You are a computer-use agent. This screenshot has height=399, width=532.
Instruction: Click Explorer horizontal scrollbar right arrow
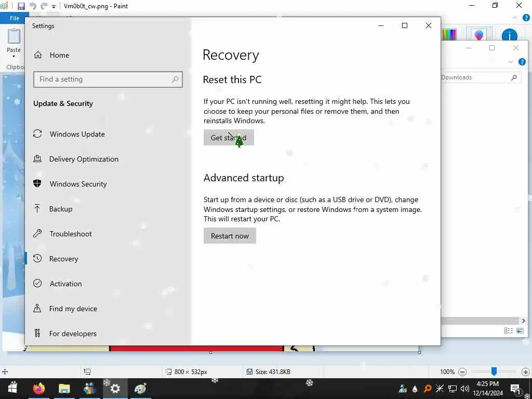[x=523, y=321]
